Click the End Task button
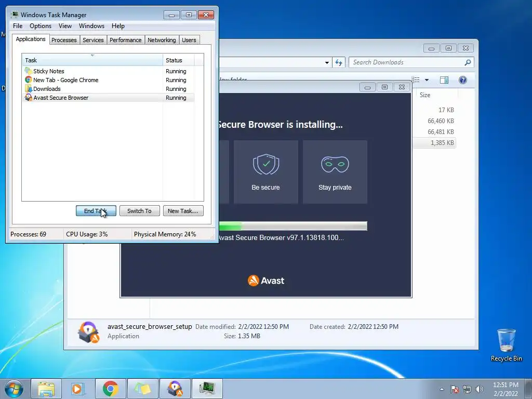The height and width of the screenshot is (399, 532). click(96, 211)
